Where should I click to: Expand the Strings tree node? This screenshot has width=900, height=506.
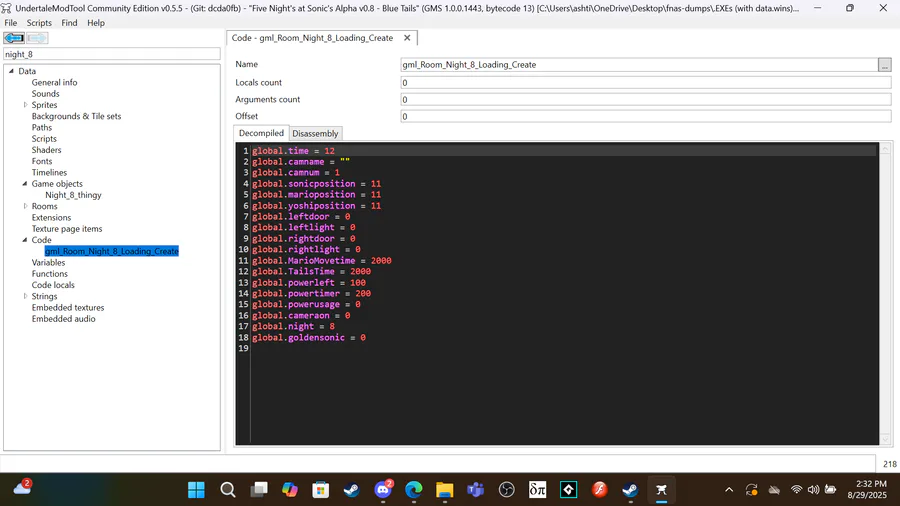tap(25, 296)
